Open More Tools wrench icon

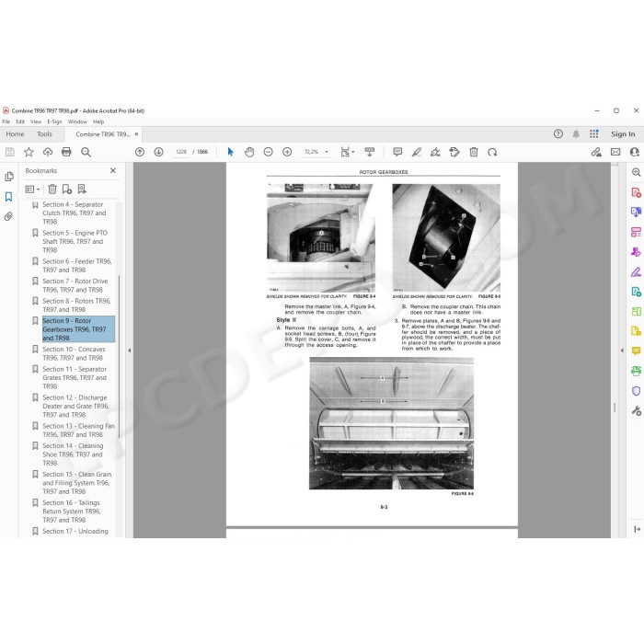(x=636, y=410)
